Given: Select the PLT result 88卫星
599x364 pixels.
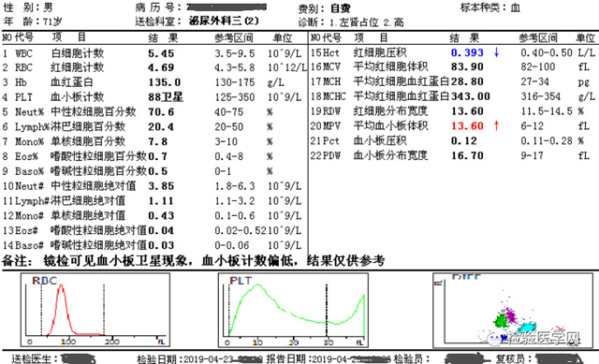Looking at the screenshot, I should pyautogui.click(x=166, y=97).
